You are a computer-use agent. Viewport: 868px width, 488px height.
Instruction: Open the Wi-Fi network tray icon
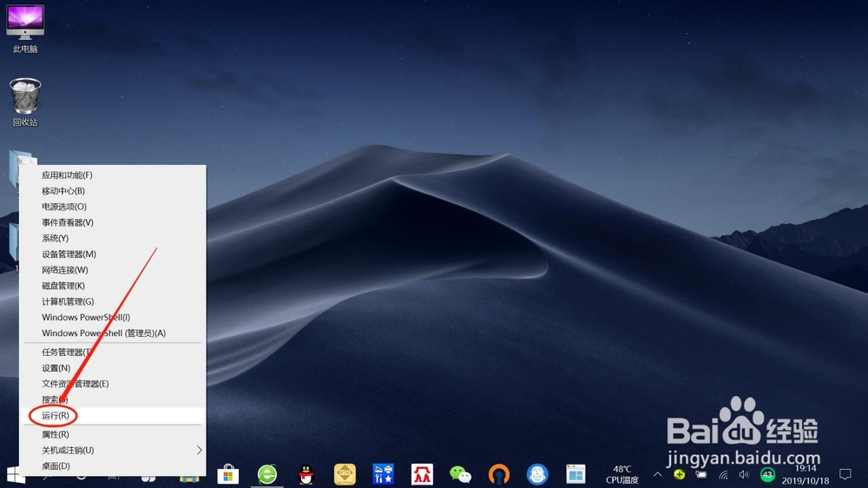coord(724,475)
